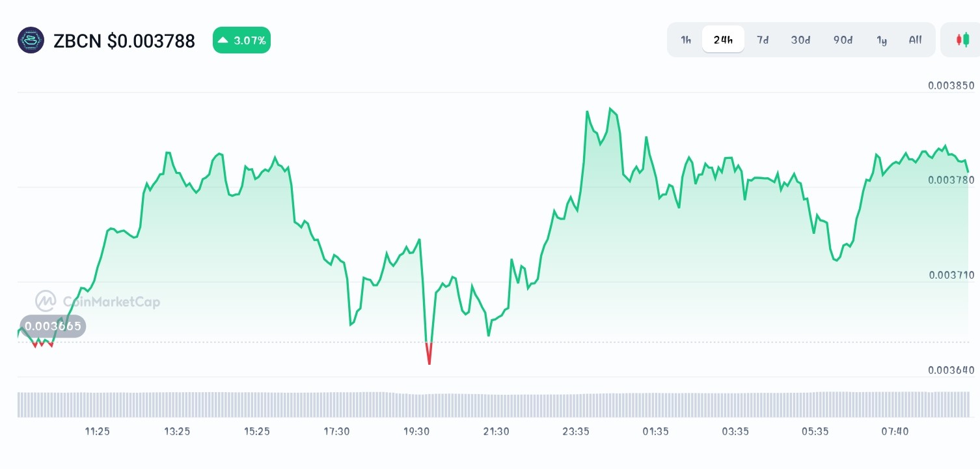Select the All time range tab
Screen dimensions: 980x469
point(915,40)
